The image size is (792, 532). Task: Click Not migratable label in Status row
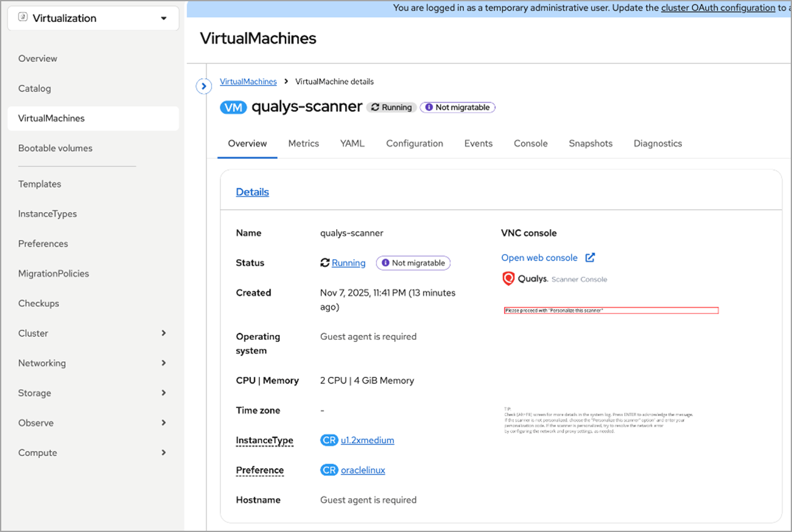[413, 263]
